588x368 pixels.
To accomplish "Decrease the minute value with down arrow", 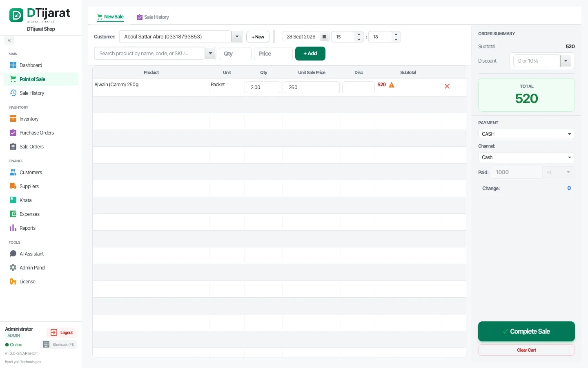I will tap(396, 40).
